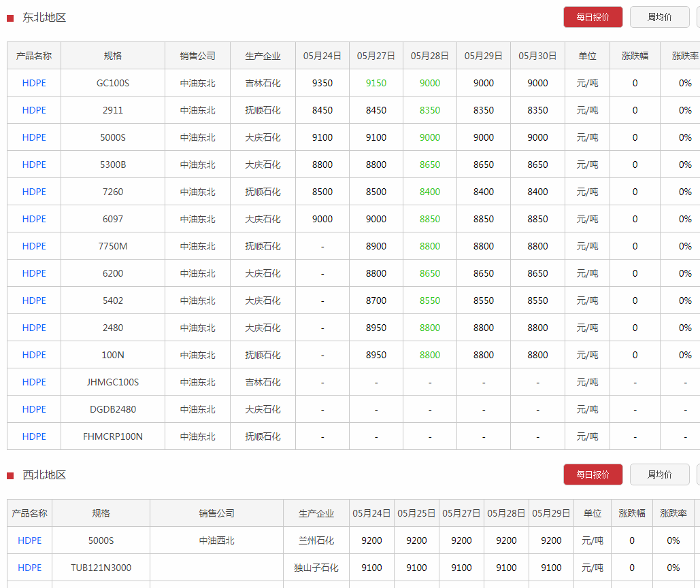
Task: Open HDPE link in TUB121N3000 row
Action: (29, 568)
